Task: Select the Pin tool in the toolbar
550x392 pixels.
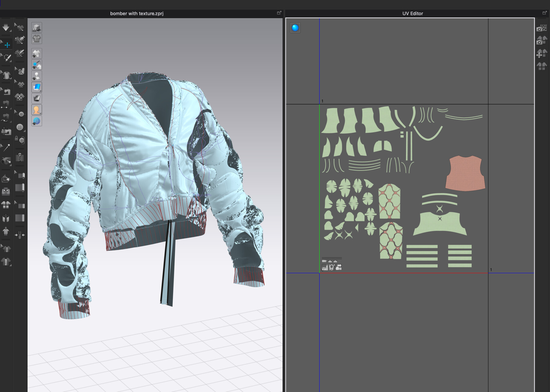Action: [x=7, y=147]
